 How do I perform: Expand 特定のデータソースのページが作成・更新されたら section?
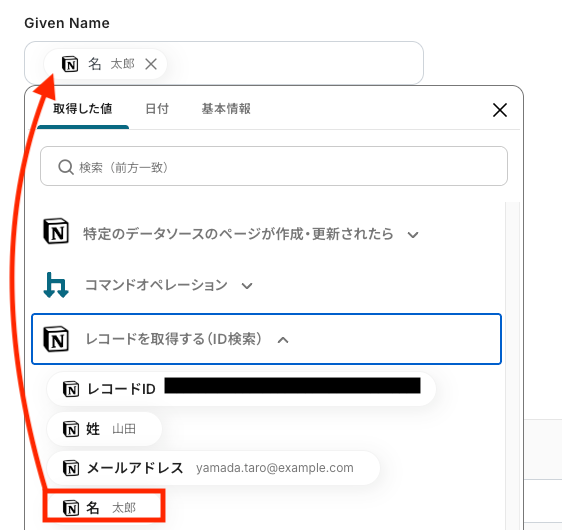(413, 235)
